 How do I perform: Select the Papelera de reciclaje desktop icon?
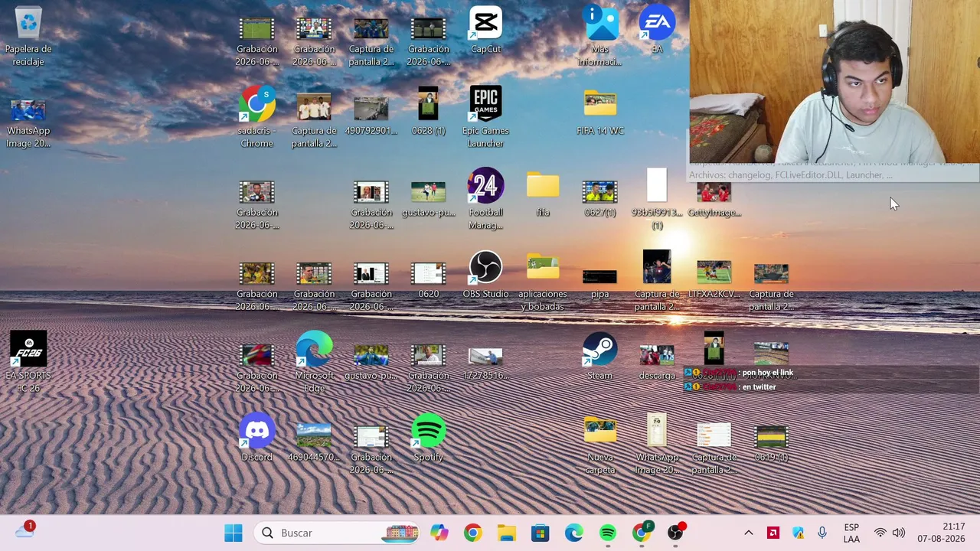[x=28, y=37]
